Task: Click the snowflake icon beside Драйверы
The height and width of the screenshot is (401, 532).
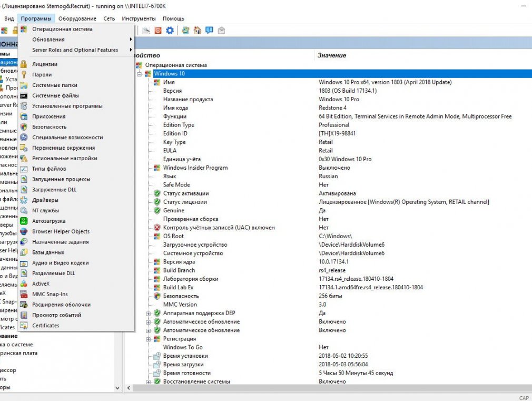Action: (24, 200)
